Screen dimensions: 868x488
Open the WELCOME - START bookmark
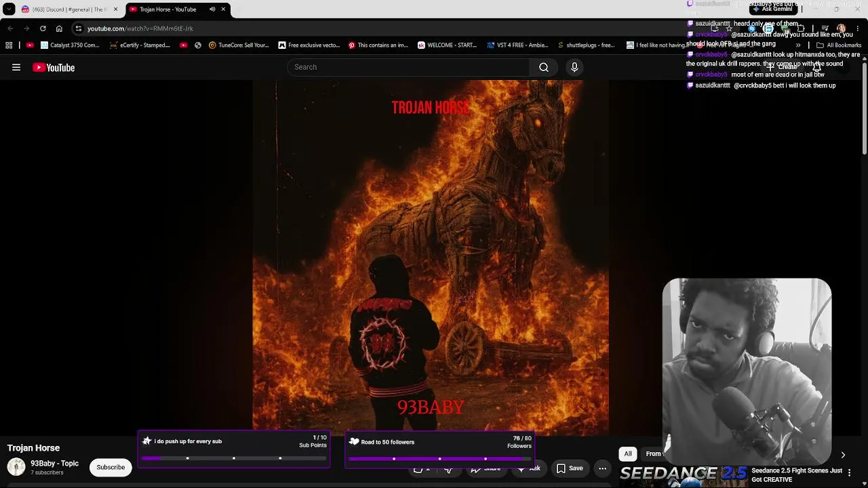click(448, 45)
